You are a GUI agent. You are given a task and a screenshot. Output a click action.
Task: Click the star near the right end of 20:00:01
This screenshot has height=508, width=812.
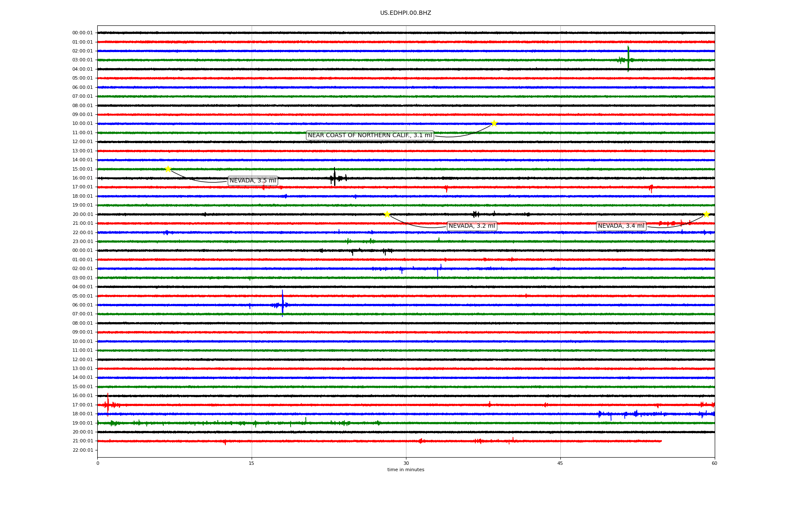pyautogui.click(x=706, y=214)
